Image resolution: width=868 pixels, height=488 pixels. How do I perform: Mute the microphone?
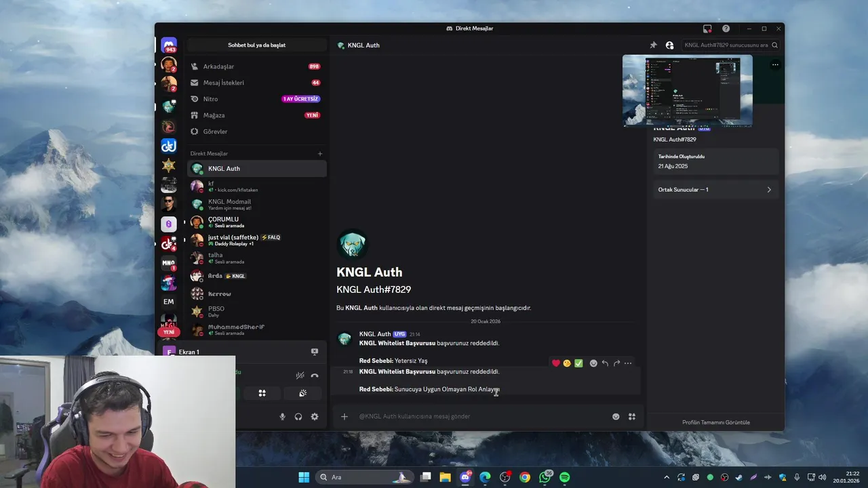point(283,417)
